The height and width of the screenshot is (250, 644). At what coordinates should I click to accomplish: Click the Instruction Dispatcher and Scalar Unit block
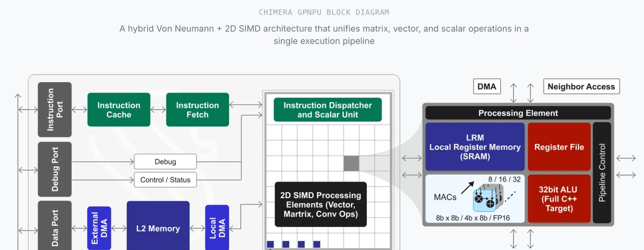click(327, 110)
